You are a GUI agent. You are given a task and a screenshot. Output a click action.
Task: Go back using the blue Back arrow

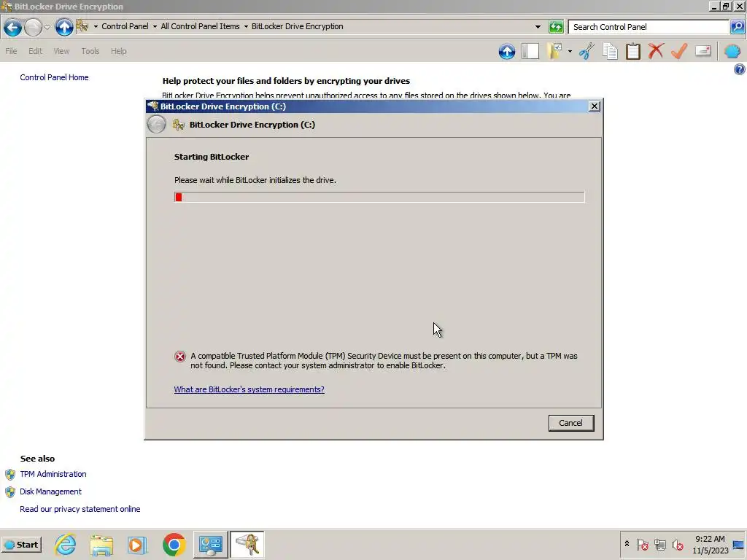pos(13,27)
